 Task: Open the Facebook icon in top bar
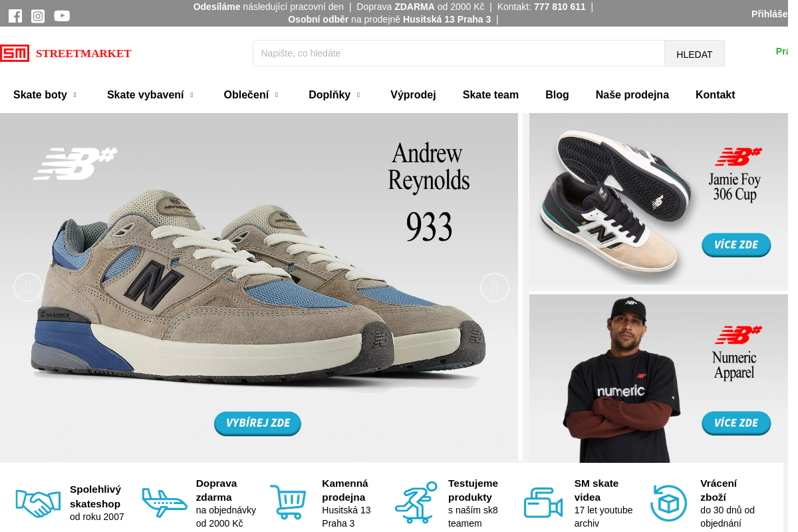coord(15,16)
